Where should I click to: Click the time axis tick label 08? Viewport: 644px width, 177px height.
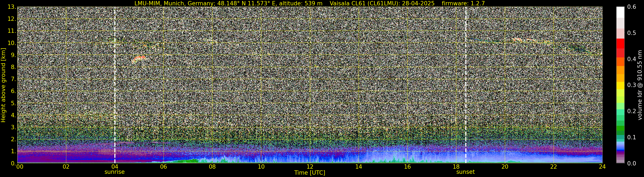(x=212, y=167)
